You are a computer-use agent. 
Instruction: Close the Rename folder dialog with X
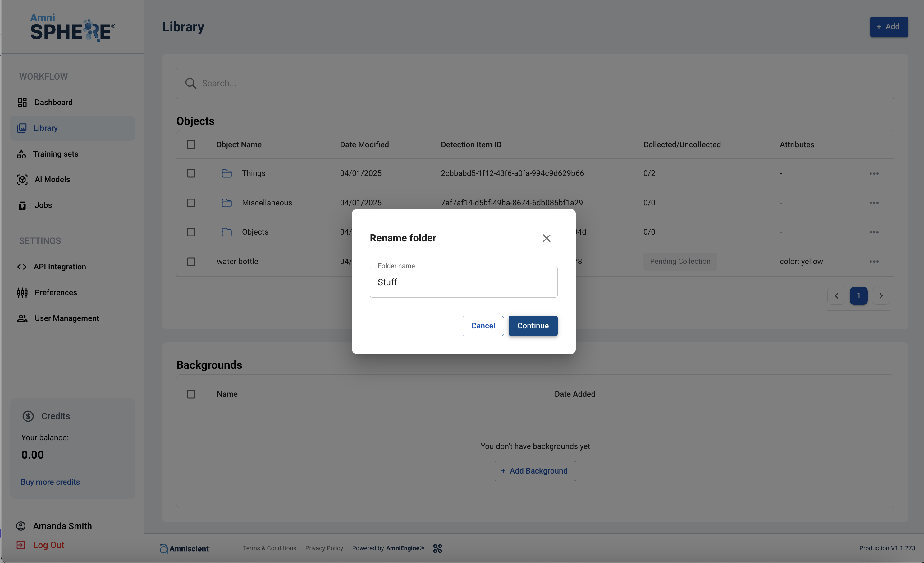coord(547,238)
